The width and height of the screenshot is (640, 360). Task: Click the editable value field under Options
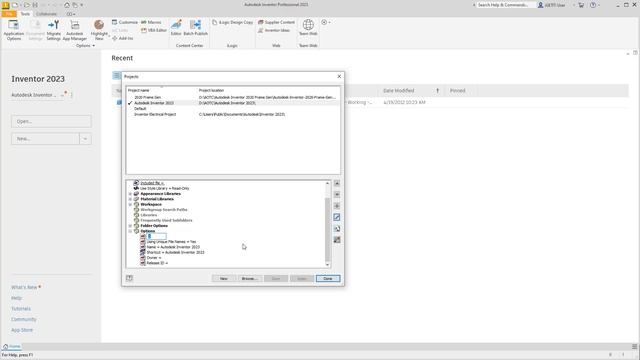[x=157, y=236]
